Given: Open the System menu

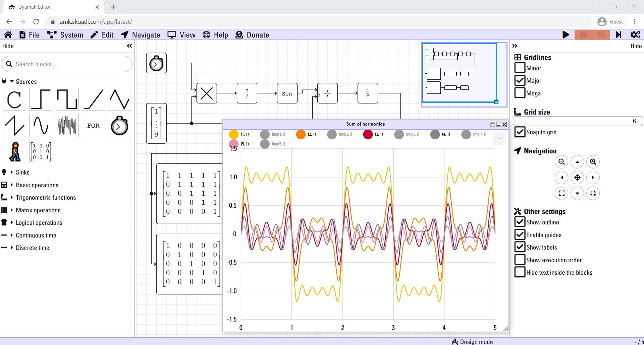Looking at the screenshot, I should click(x=65, y=35).
